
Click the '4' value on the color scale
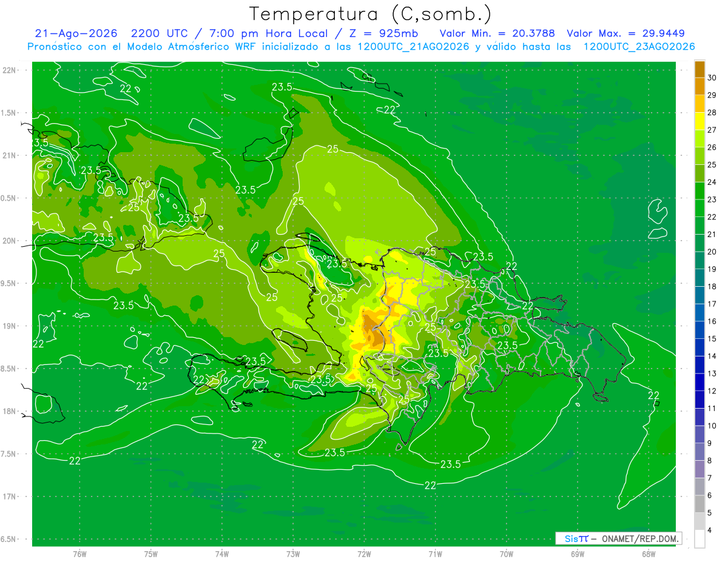(711, 530)
